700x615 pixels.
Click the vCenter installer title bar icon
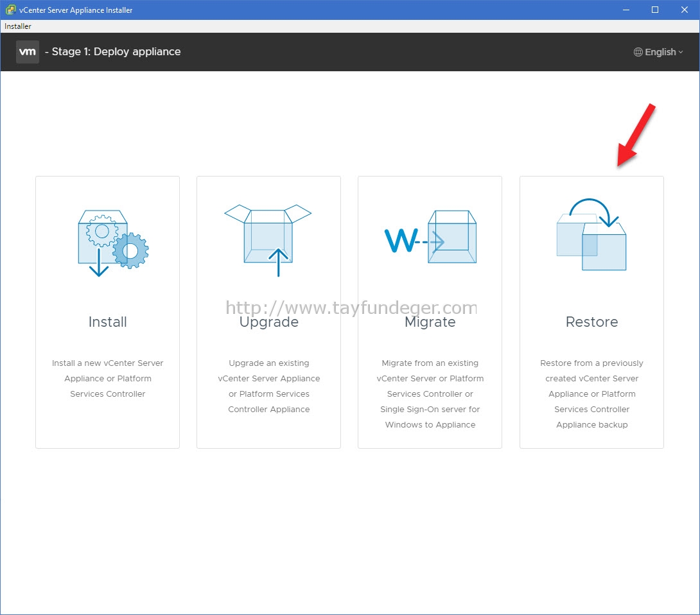pos(10,10)
